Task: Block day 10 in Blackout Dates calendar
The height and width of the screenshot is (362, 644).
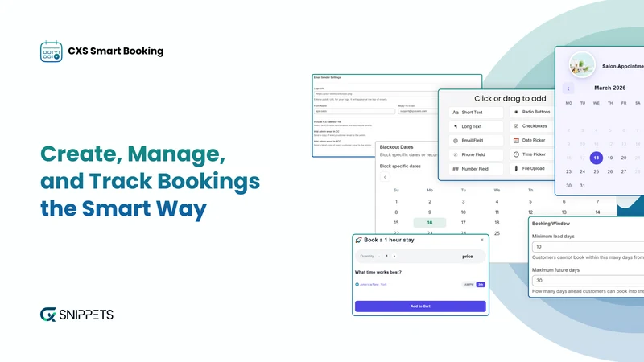Action: point(464,212)
